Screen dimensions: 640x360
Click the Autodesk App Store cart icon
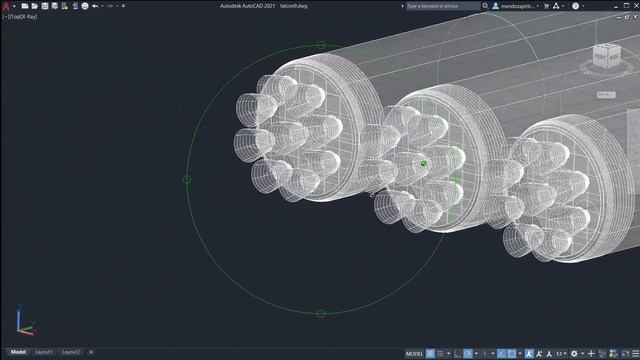(547, 6)
